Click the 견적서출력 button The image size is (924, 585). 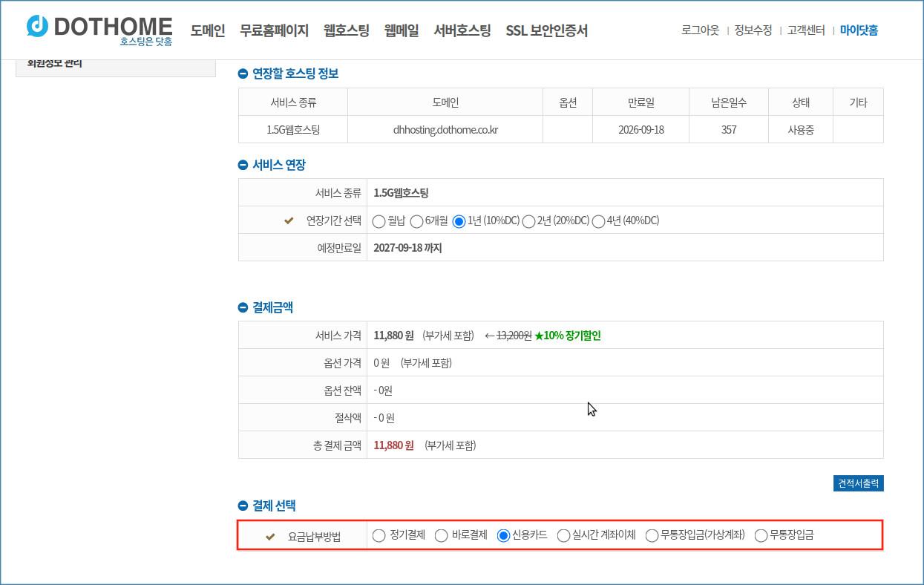(858, 483)
